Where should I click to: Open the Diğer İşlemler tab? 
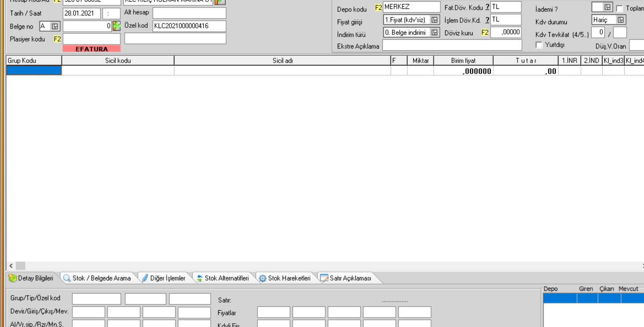click(163, 278)
